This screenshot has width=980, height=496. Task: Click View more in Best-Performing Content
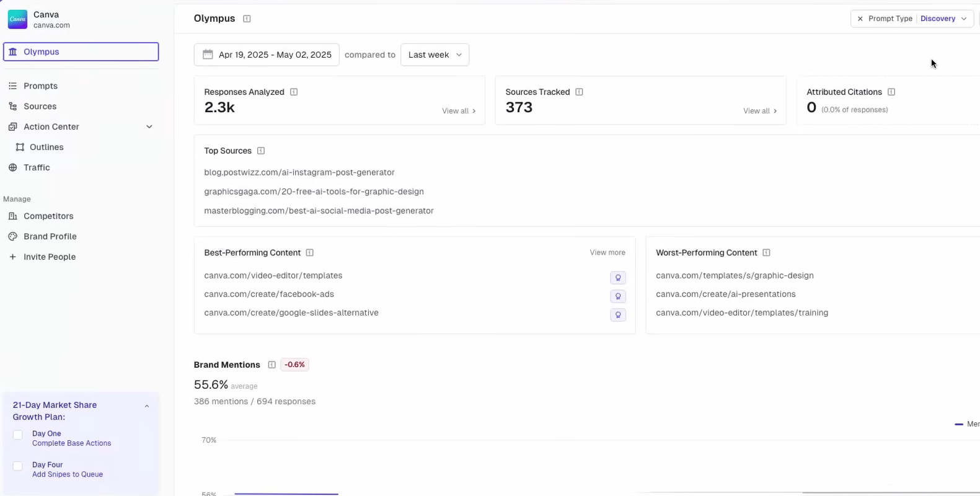[x=607, y=252]
